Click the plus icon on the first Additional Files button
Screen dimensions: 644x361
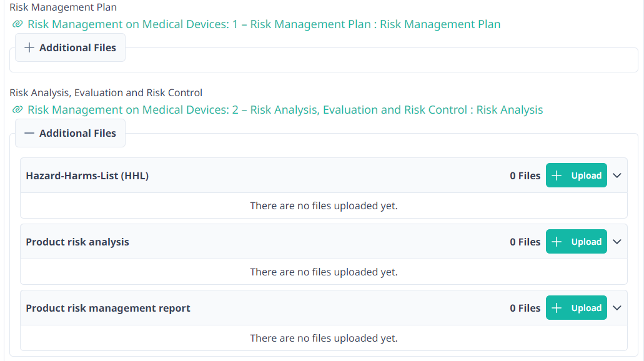[29, 47]
